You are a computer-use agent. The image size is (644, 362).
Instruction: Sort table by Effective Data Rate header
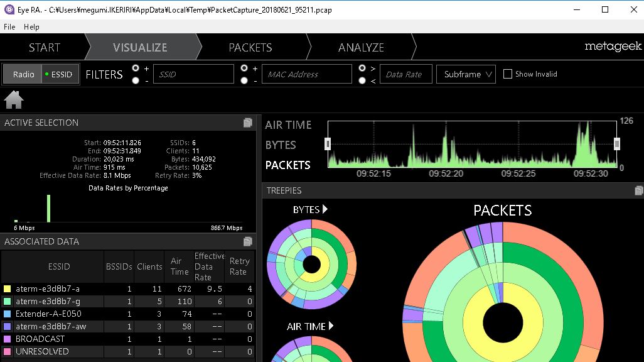210,266
